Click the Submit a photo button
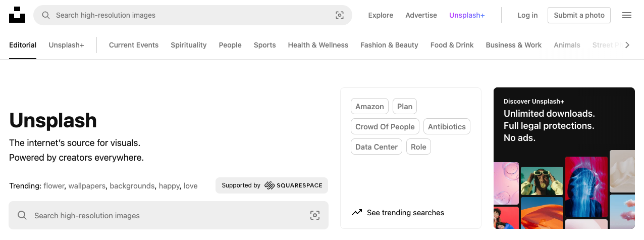644x240 pixels. pyautogui.click(x=579, y=15)
